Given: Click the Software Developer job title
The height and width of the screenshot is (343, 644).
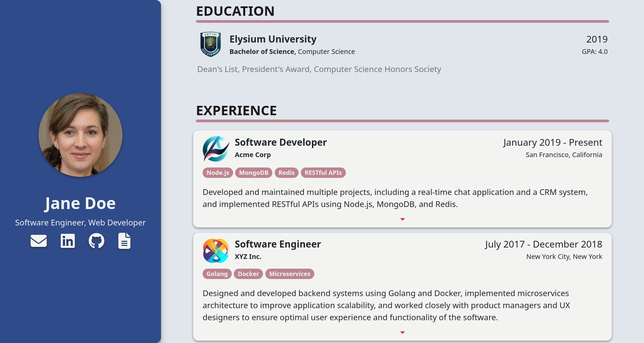Looking at the screenshot, I should [x=280, y=142].
